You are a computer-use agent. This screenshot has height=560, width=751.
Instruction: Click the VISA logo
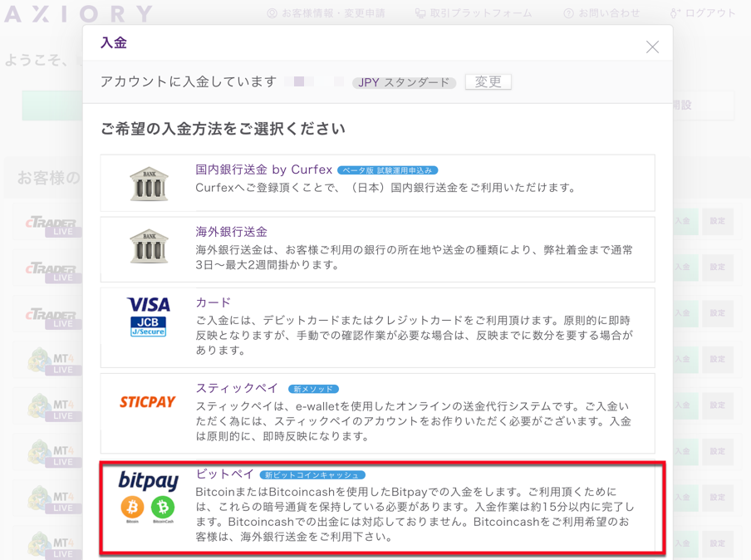(149, 305)
